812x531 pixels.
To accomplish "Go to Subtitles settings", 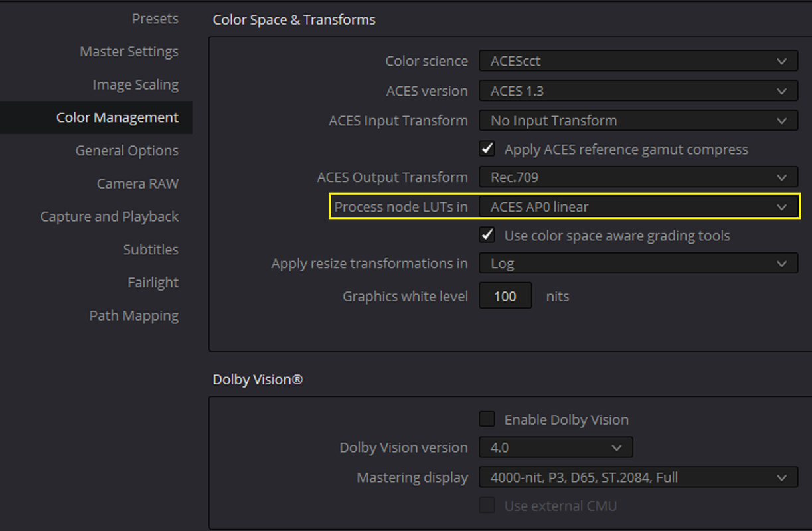I will click(151, 250).
